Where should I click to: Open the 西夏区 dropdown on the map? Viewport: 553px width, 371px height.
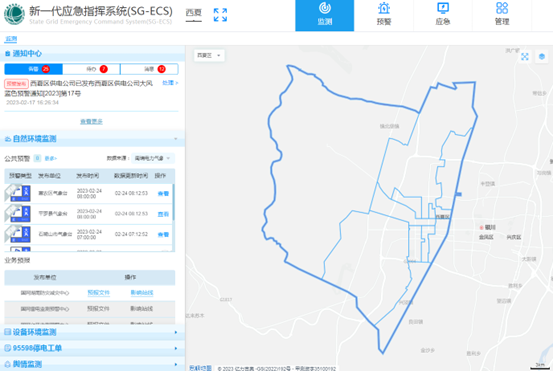tap(209, 55)
